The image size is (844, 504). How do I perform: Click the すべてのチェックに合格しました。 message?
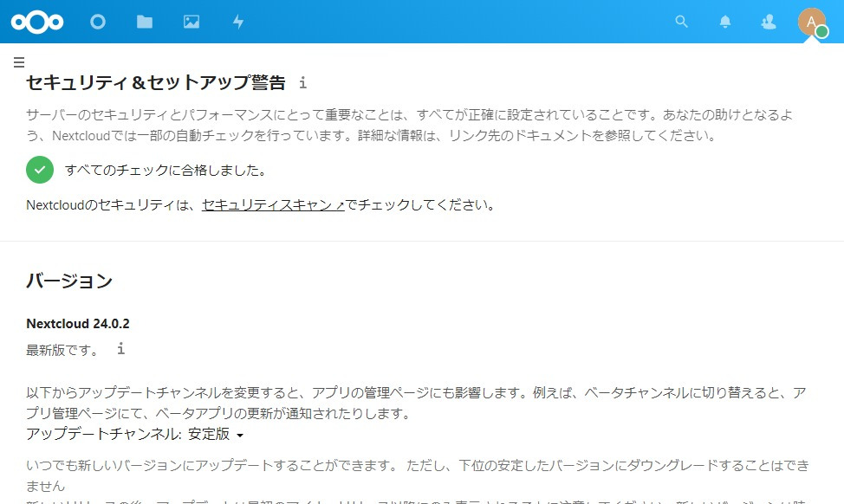click(x=166, y=171)
